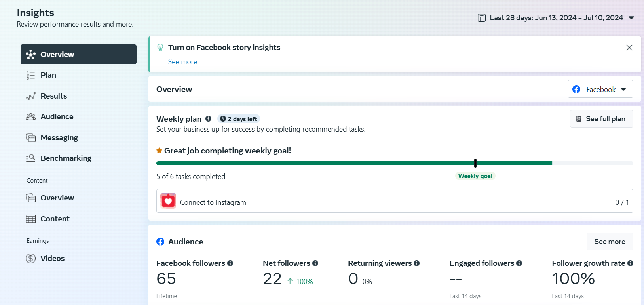Click the Turn on Facebook story insights title
Screen dimensions: 644x305
click(x=224, y=48)
